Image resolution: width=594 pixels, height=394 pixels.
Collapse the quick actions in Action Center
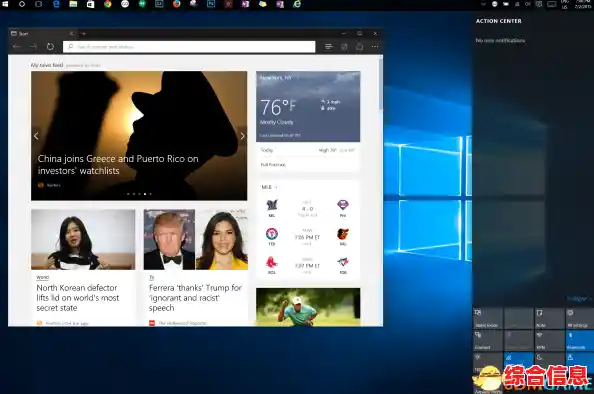pos(578,299)
